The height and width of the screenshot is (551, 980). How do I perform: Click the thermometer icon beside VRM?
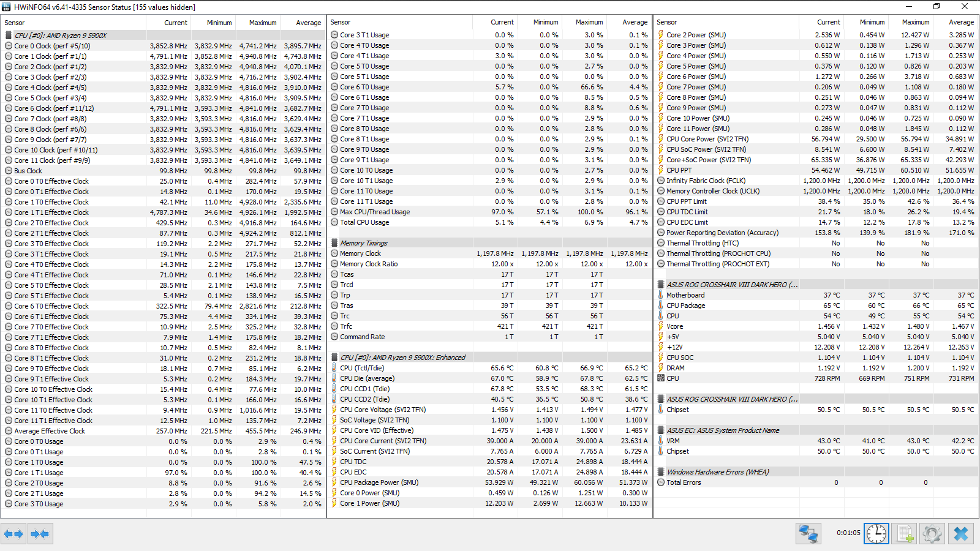click(661, 441)
